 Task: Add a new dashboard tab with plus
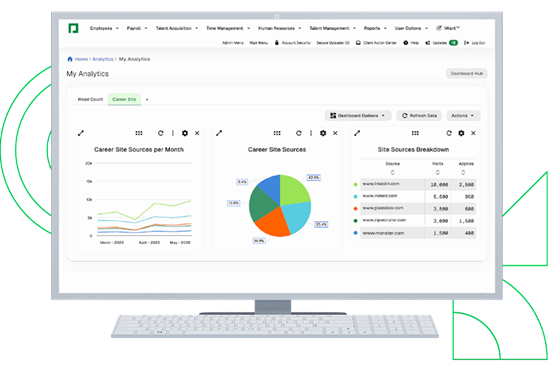point(147,100)
